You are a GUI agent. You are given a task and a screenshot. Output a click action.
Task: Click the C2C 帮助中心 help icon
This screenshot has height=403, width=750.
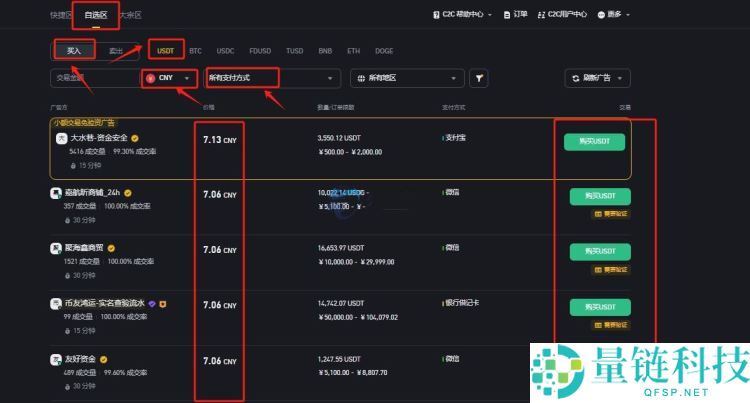[436, 15]
